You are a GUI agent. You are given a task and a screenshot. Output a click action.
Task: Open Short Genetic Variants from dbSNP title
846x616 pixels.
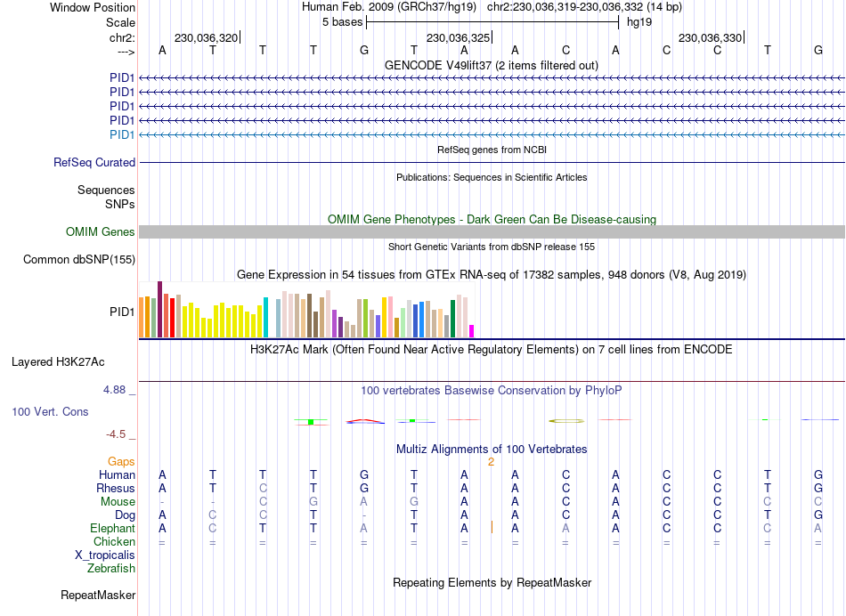(492, 247)
